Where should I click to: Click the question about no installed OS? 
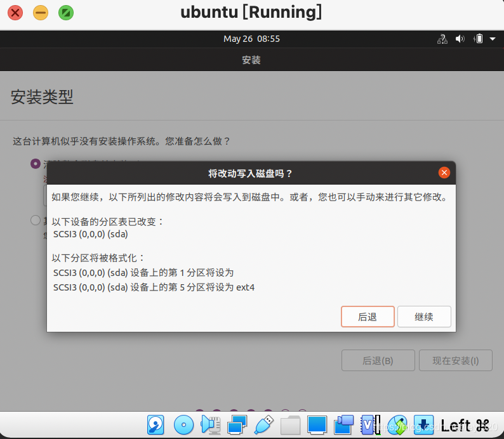[x=121, y=141]
